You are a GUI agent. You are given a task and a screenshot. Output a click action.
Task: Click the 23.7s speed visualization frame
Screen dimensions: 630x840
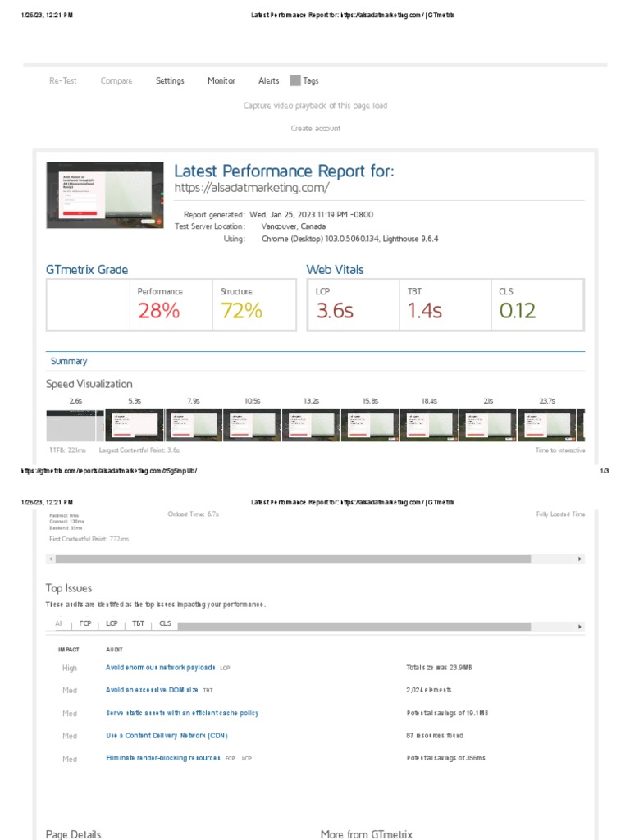pyautogui.click(x=547, y=426)
